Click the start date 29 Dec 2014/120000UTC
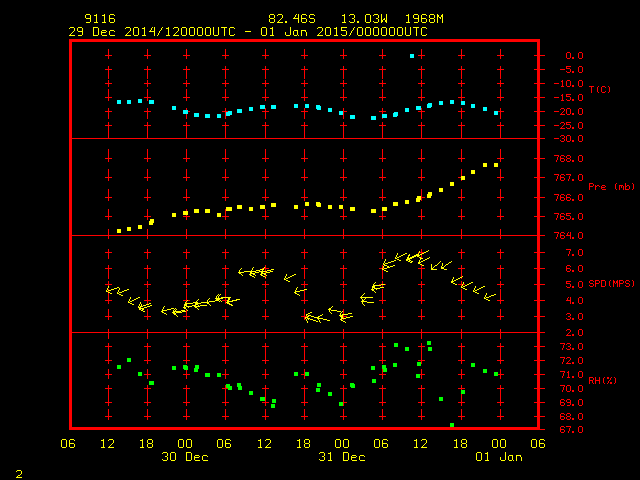The image size is (640, 480). point(152,32)
